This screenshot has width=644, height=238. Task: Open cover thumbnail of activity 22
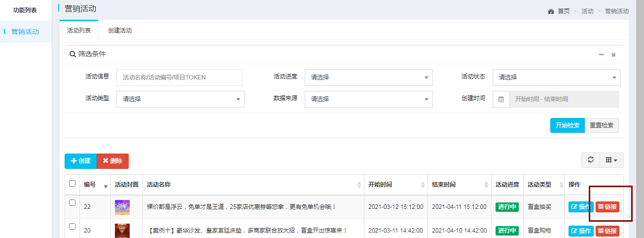click(122, 207)
